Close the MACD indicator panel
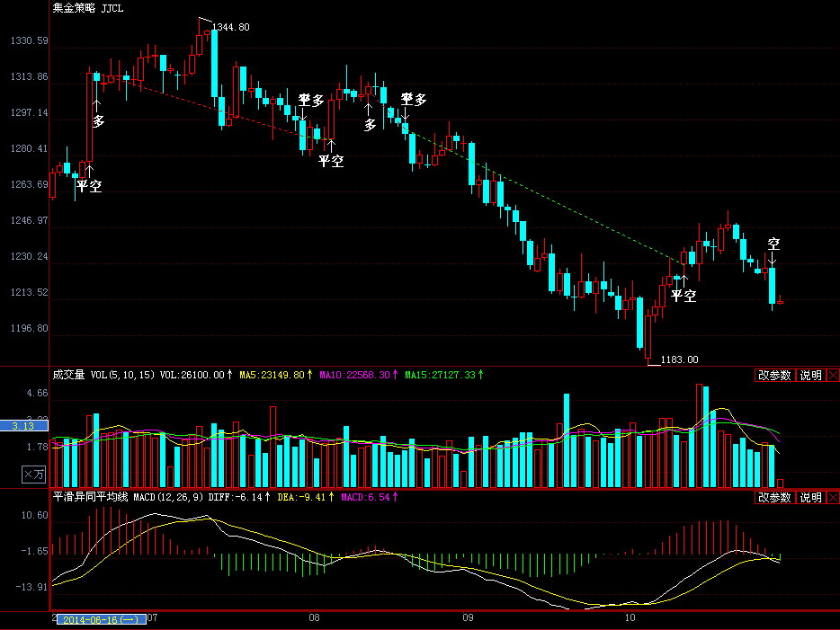Screen dimensions: 840x630 point(832,497)
